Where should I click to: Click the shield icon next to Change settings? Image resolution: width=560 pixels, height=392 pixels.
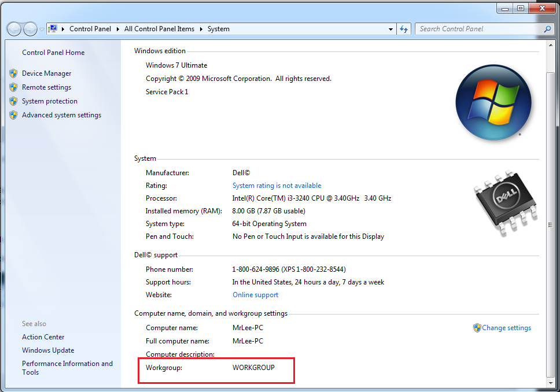pos(477,328)
